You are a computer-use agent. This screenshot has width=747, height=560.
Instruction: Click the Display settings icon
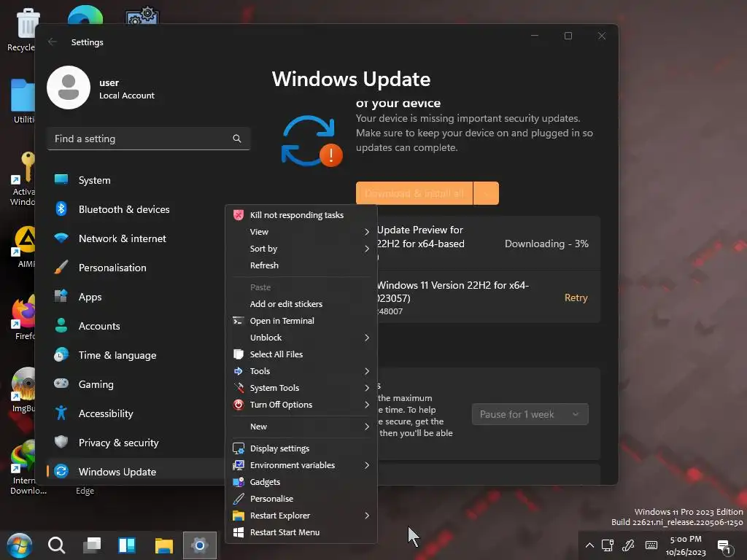(239, 448)
